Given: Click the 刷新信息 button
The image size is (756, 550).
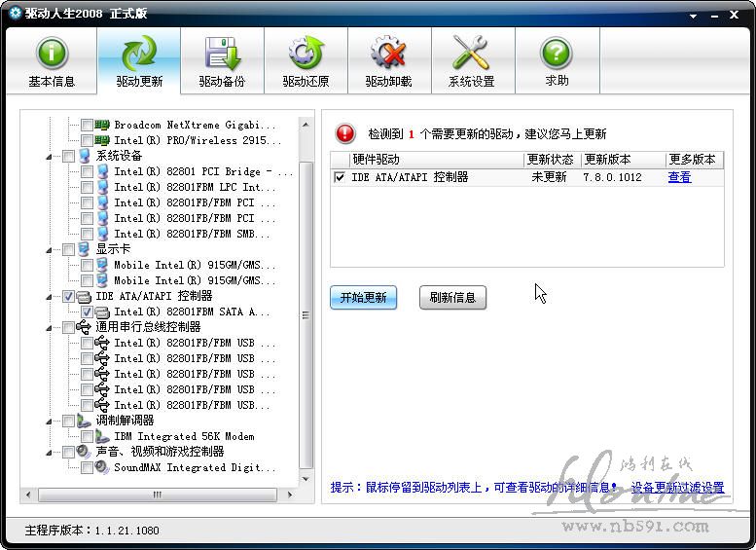Looking at the screenshot, I should pyautogui.click(x=452, y=297).
